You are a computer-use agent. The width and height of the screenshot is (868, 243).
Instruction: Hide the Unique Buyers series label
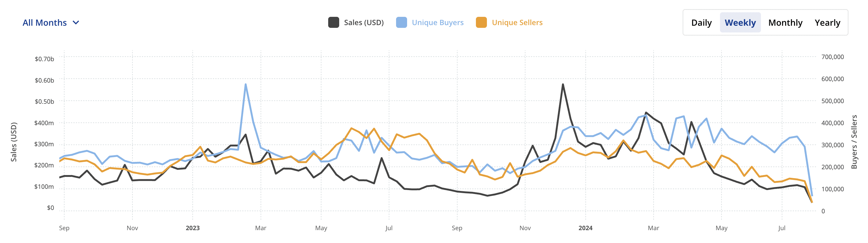tap(437, 23)
